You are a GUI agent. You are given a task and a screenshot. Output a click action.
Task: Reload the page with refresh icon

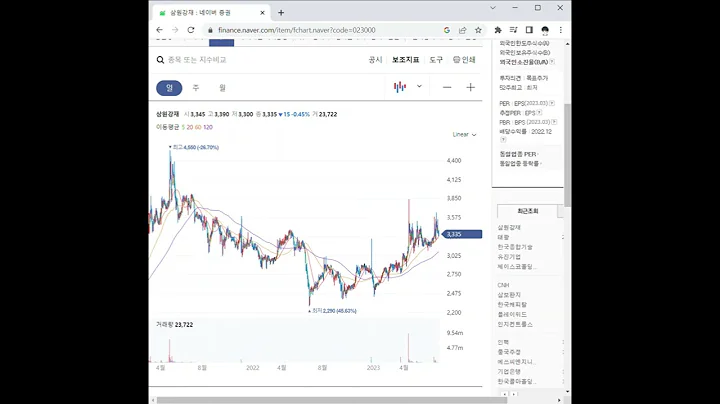pos(191,30)
